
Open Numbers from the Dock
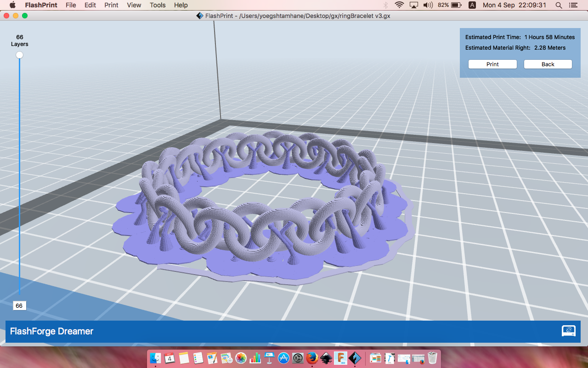pyautogui.click(x=255, y=357)
